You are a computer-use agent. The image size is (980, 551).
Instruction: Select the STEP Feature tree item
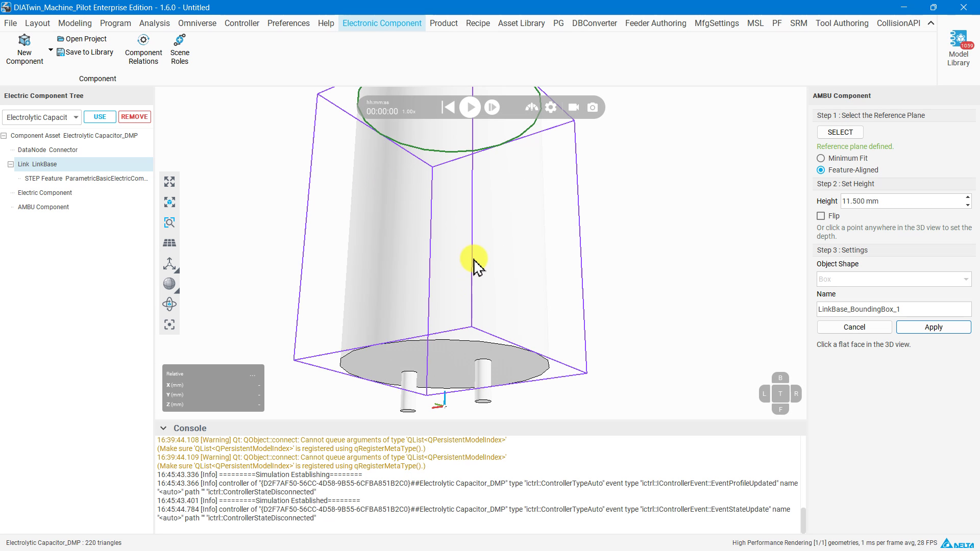click(86, 179)
